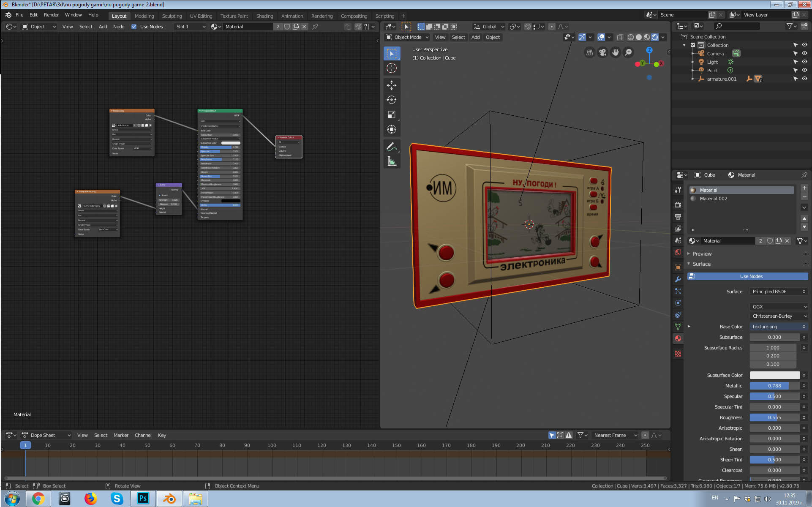812x507 pixels.
Task: Click the Use Nodes button in properties
Action: pyautogui.click(x=747, y=276)
